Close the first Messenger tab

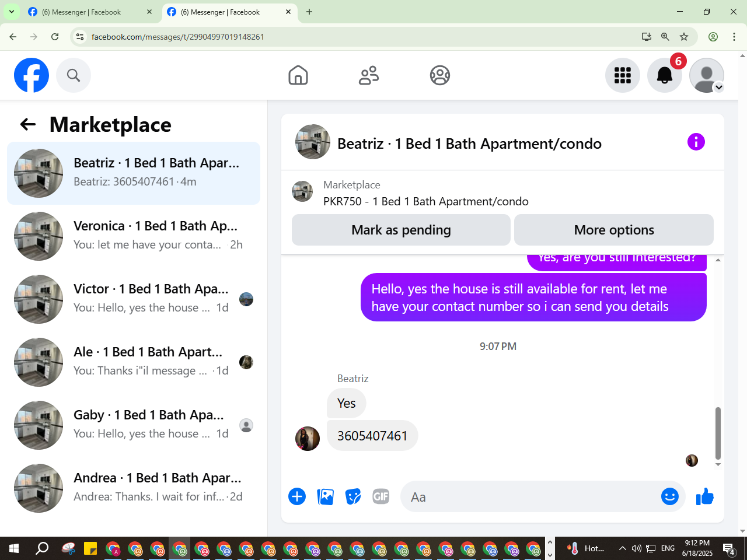pos(149,12)
